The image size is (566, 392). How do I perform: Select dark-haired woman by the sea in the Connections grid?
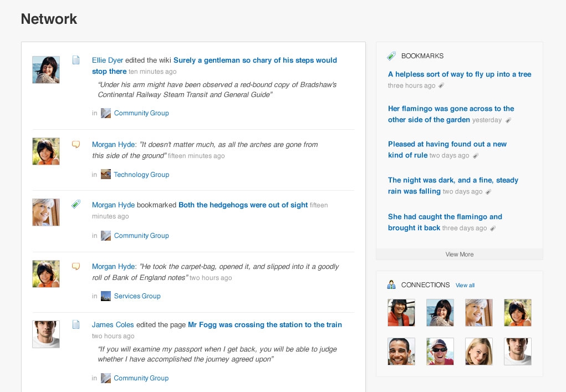click(440, 313)
